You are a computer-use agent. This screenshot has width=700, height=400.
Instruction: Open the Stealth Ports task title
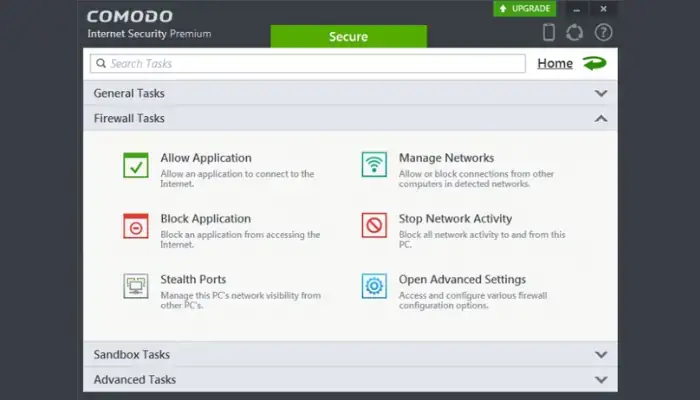coord(193,279)
